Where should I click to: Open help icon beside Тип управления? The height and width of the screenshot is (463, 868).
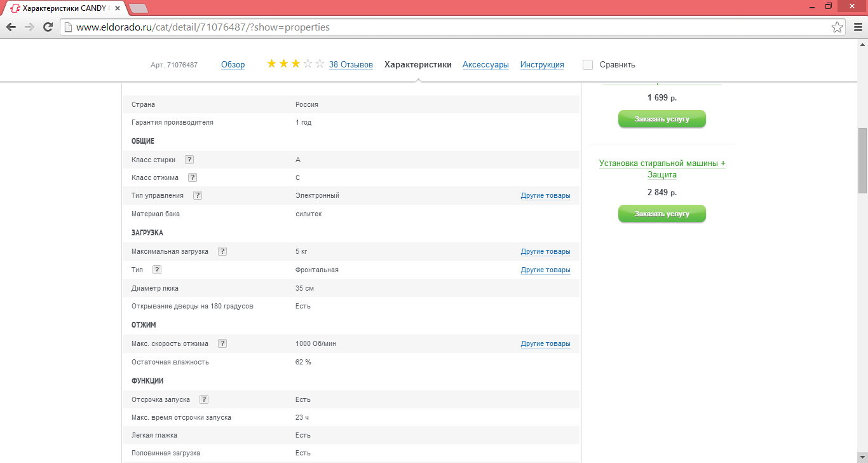198,195
